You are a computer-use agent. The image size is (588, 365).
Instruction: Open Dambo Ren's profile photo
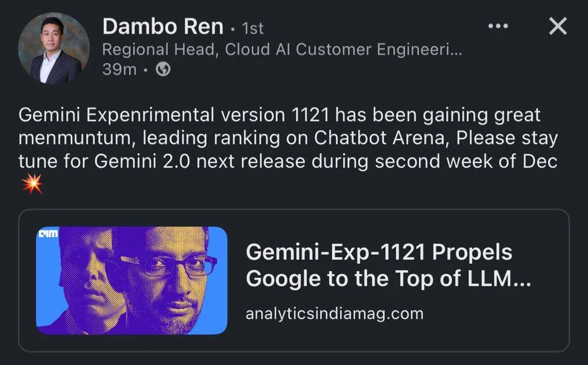pos(53,48)
